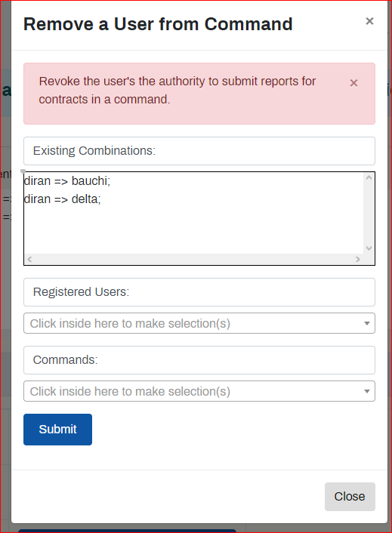Click the 'diran => delta;' line
Screen dimensions: 392x533
pyautogui.click(x=63, y=199)
